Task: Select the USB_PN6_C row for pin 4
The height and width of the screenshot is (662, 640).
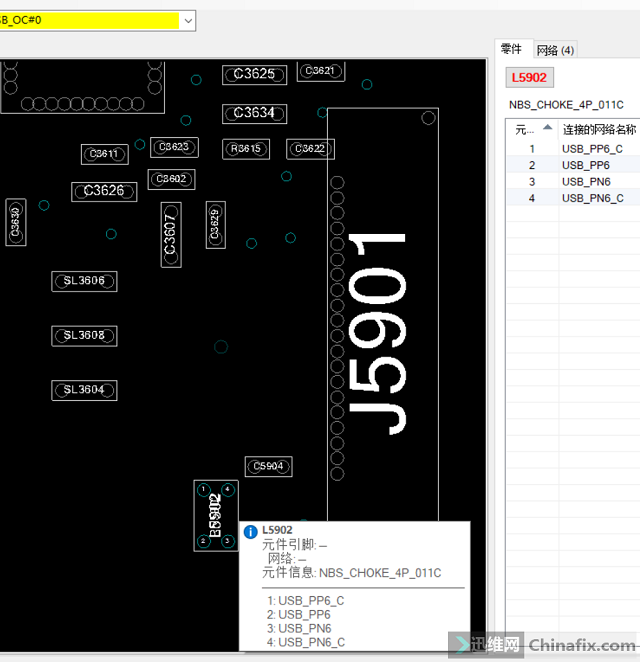Action: [592, 198]
